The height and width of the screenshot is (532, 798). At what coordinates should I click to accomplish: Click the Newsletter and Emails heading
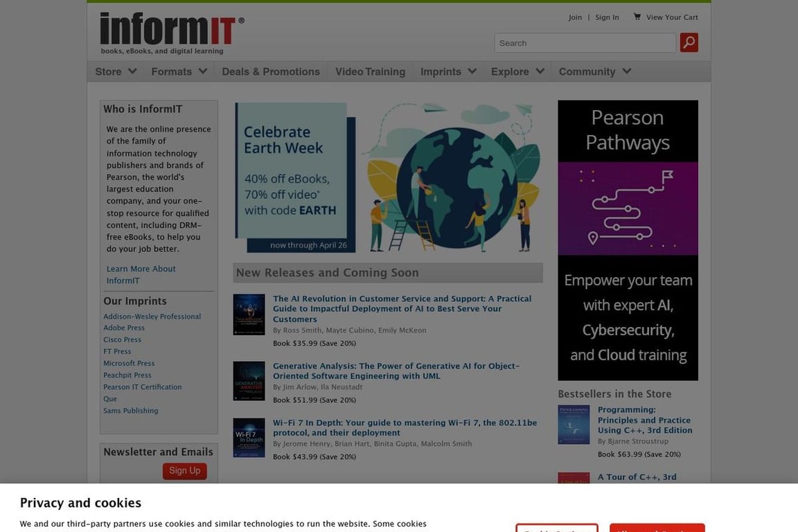[158, 452]
